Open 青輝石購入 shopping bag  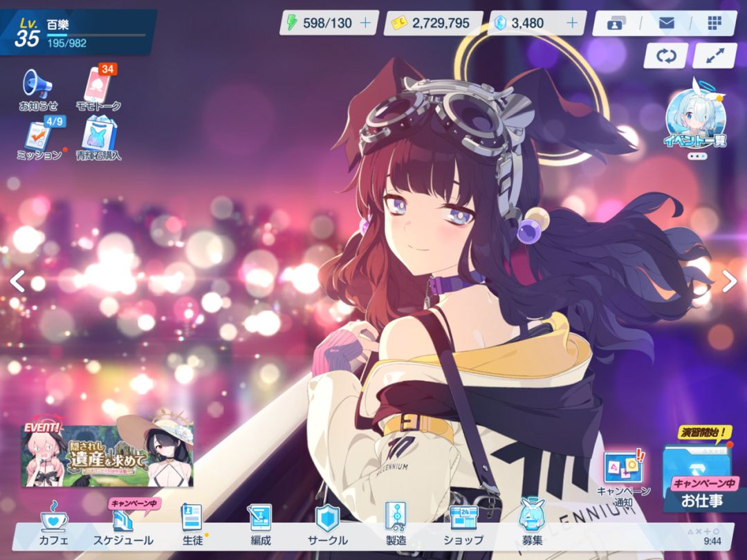pyautogui.click(x=99, y=138)
